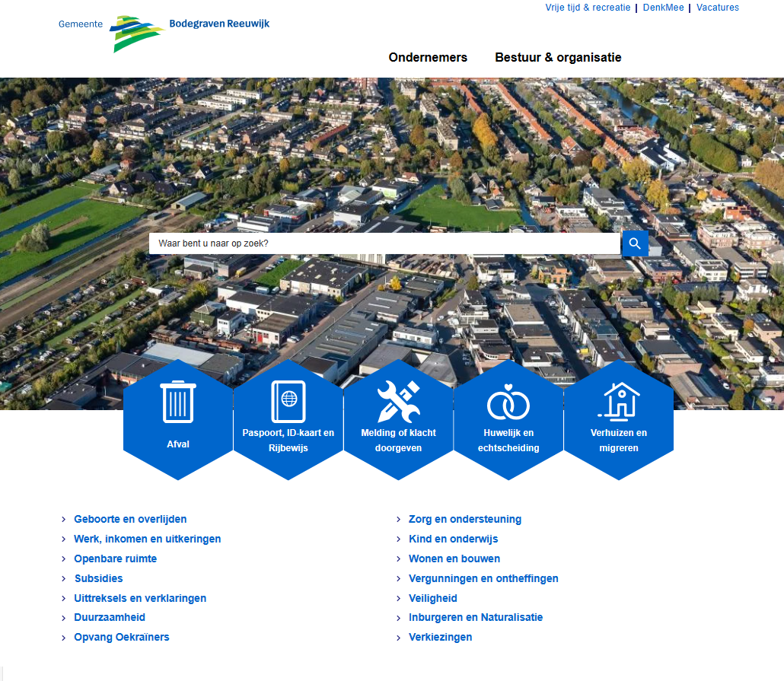Open Werk, inkomen en uitkeringen
The height and width of the screenshot is (681, 784).
tap(148, 539)
